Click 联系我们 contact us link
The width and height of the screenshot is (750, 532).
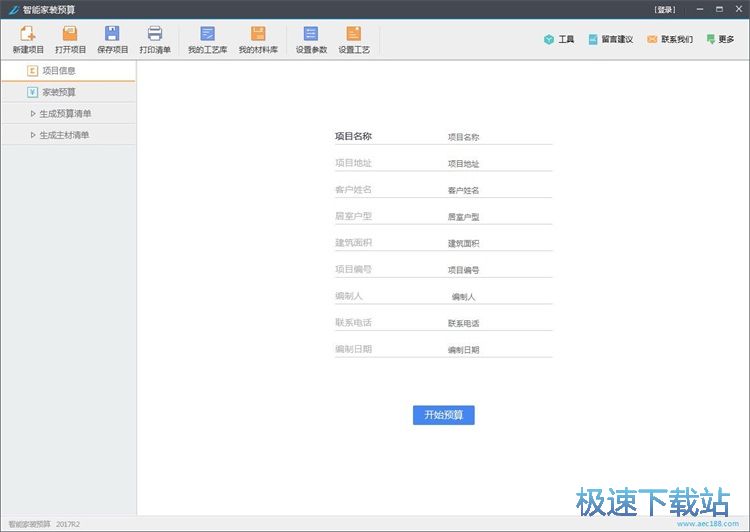(x=669, y=40)
